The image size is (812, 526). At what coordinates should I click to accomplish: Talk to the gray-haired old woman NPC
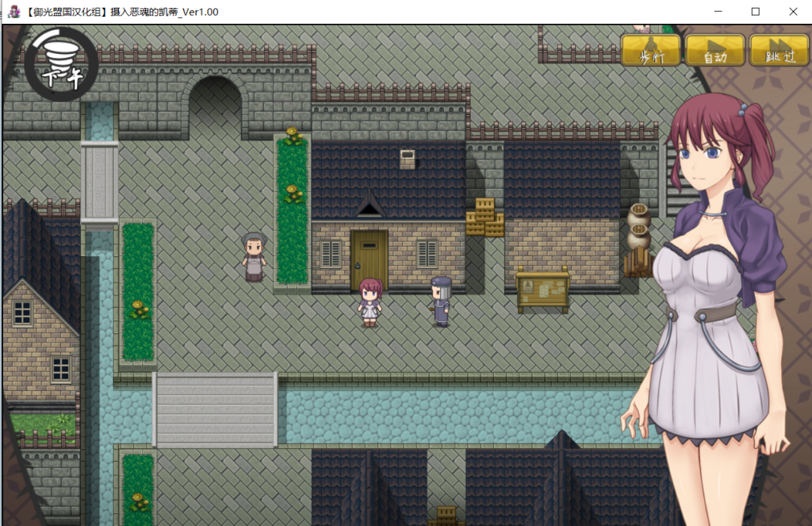coord(254,257)
